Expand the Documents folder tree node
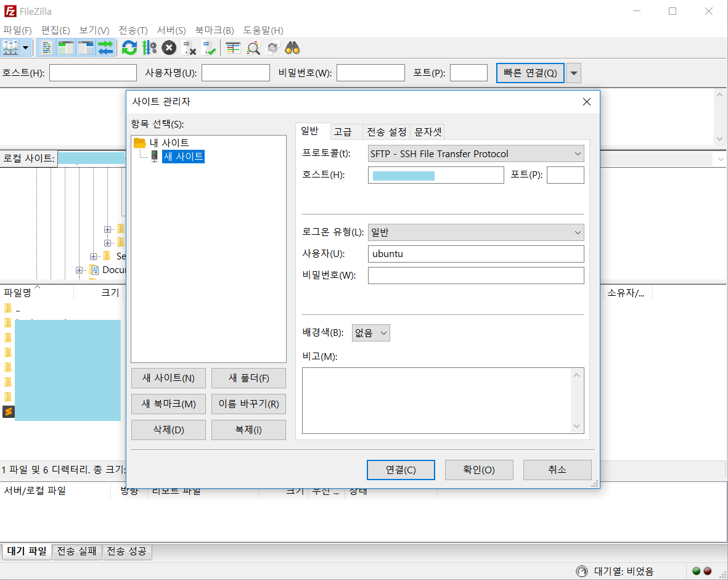 point(80,270)
